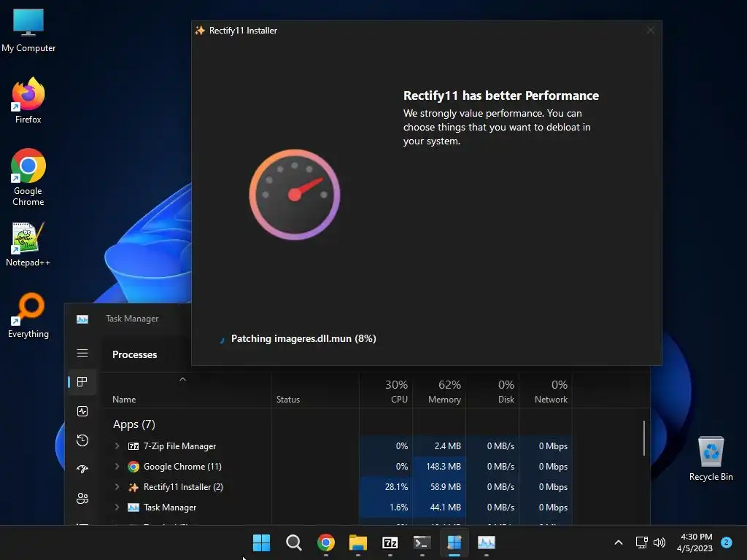Click the Task Manager process list scrollbar
This screenshot has height=560, width=747.
pyautogui.click(x=644, y=438)
